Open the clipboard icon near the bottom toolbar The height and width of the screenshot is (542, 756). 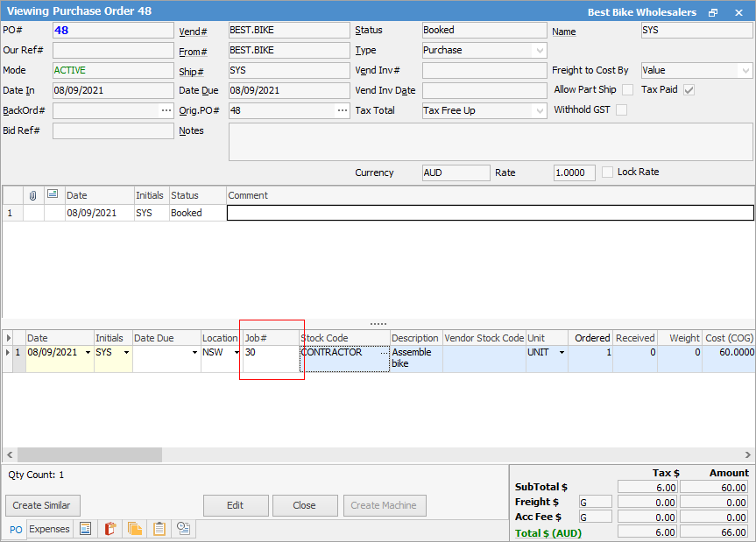159,528
